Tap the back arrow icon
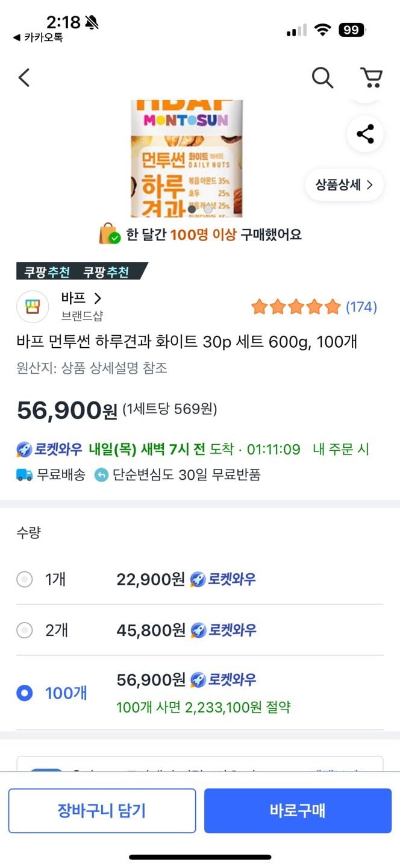 tap(24, 78)
